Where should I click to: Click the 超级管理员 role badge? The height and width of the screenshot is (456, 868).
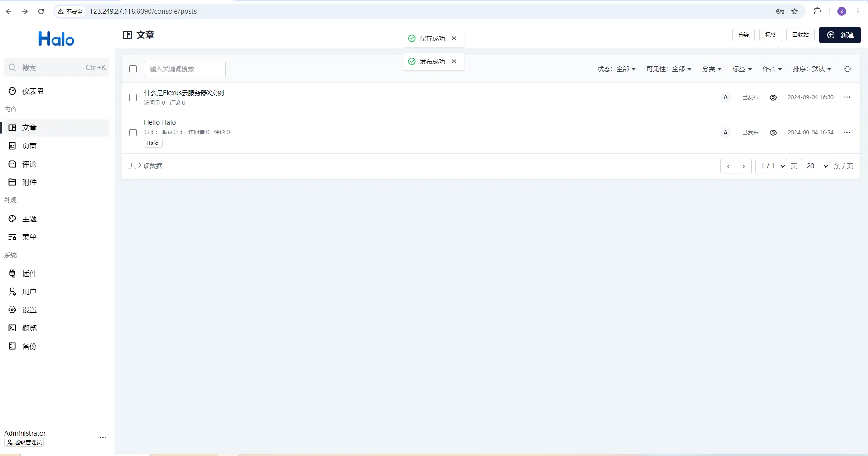click(24, 442)
